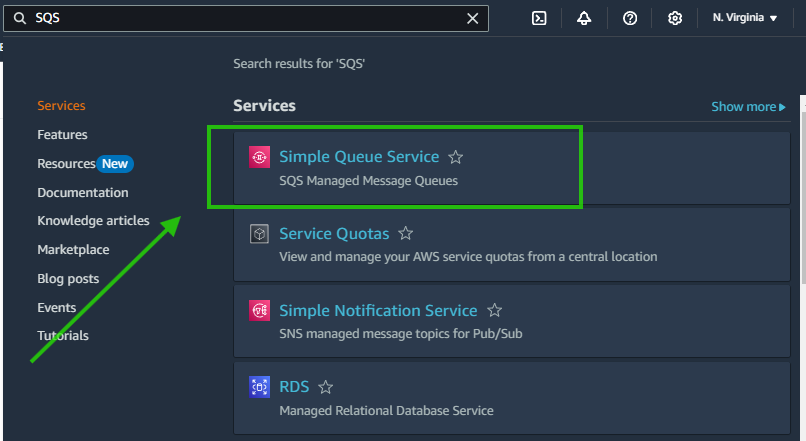Click the Simple Notification Service icon
The image size is (806, 441).
(x=259, y=311)
